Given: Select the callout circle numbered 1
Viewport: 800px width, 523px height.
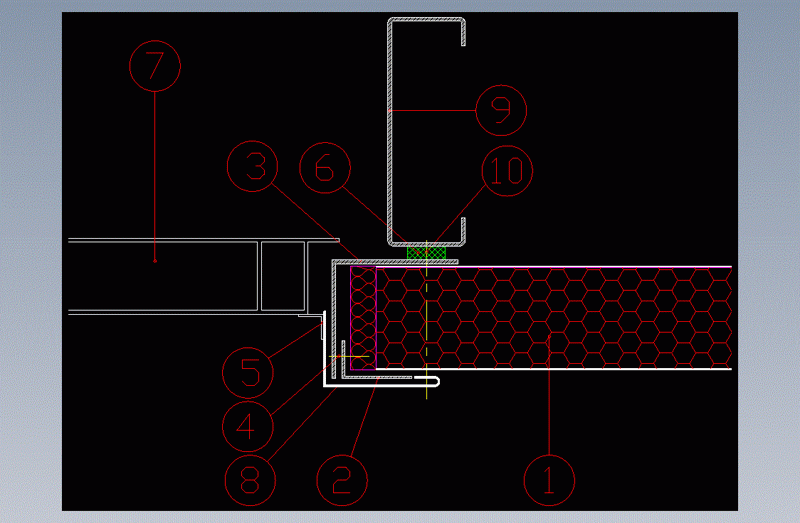Looking at the screenshot, I should pyautogui.click(x=549, y=479).
